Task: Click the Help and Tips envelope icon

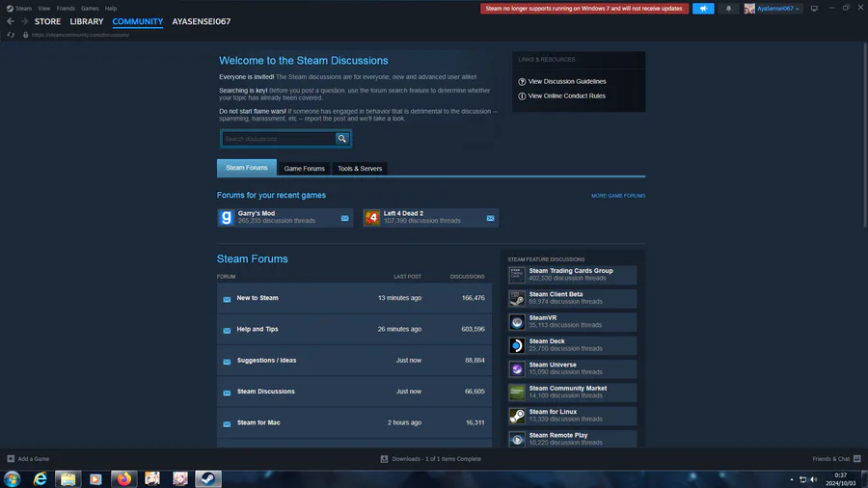Action: [227, 330]
